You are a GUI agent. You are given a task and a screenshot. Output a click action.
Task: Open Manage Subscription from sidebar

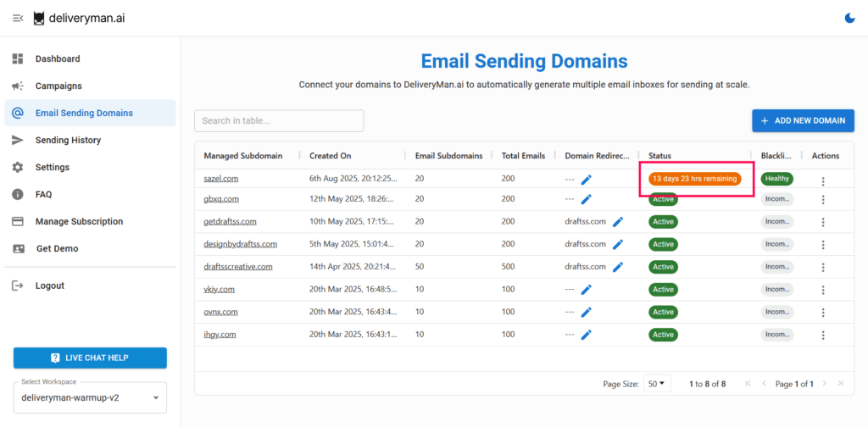coord(79,221)
